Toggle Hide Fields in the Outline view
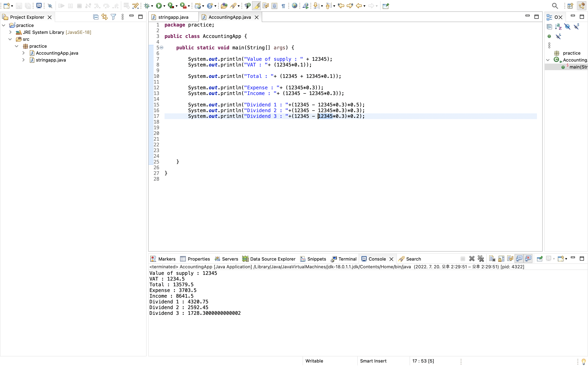This screenshot has width=588, height=367. [x=567, y=27]
